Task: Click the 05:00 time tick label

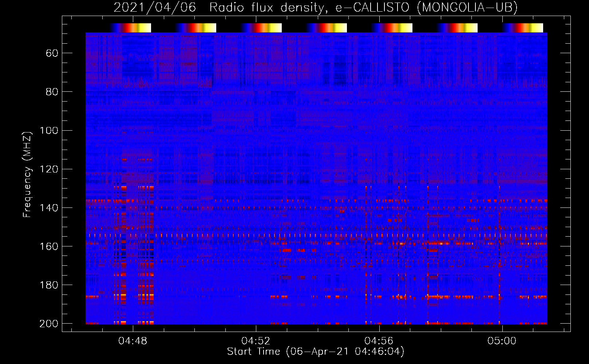Action: coord(502,341)
